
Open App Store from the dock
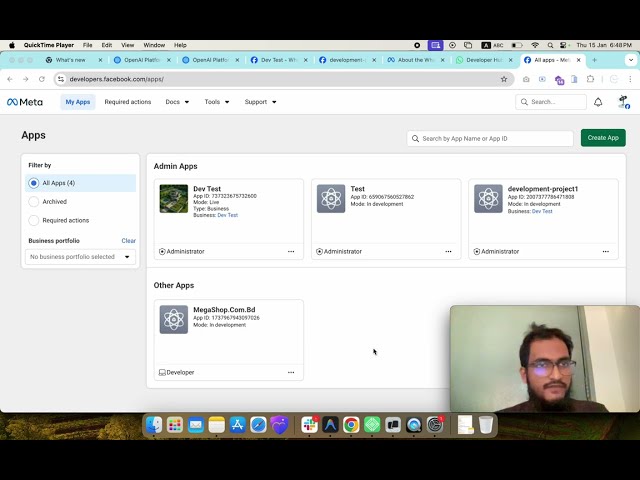point(237,425)
